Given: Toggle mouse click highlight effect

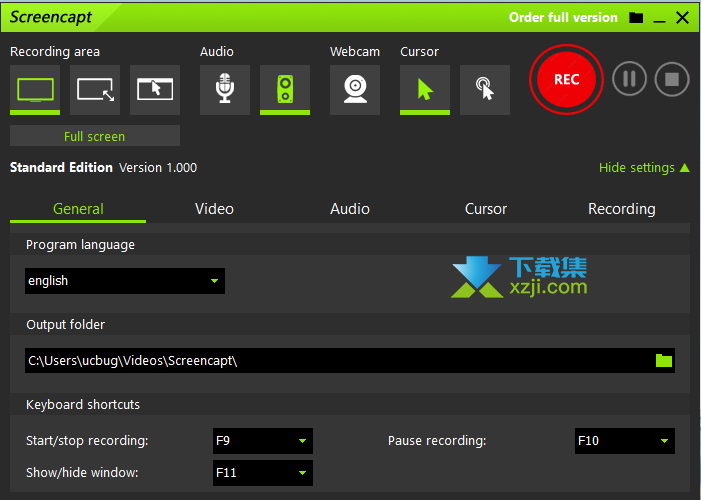Looking at the screenshot, I should click(485, 89).
